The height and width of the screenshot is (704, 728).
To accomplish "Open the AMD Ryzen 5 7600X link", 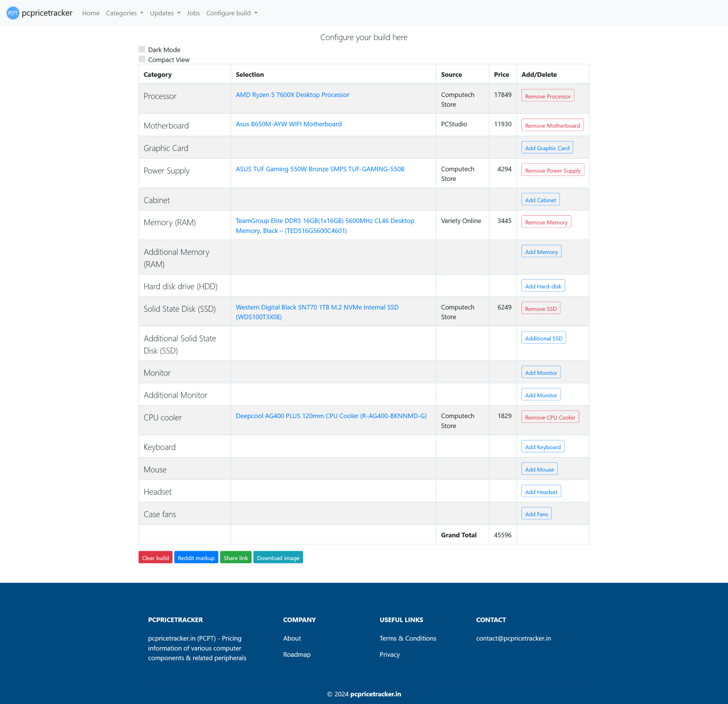I will 293,95.
